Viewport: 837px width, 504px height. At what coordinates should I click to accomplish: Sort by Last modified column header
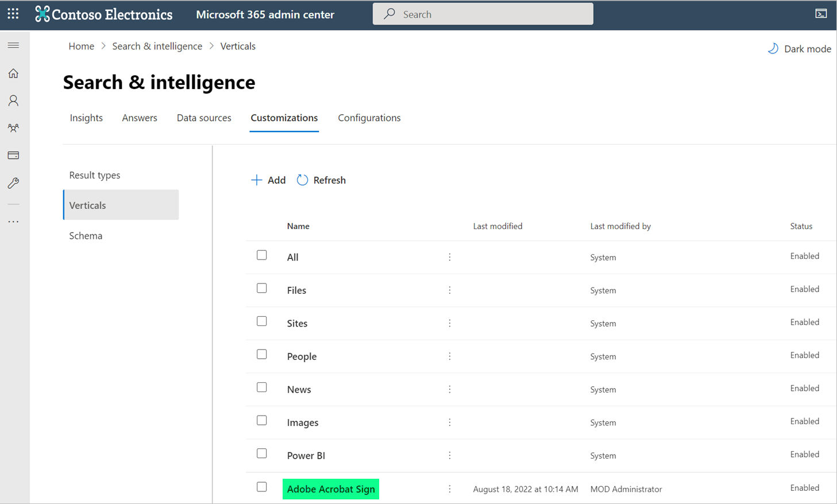498,226
